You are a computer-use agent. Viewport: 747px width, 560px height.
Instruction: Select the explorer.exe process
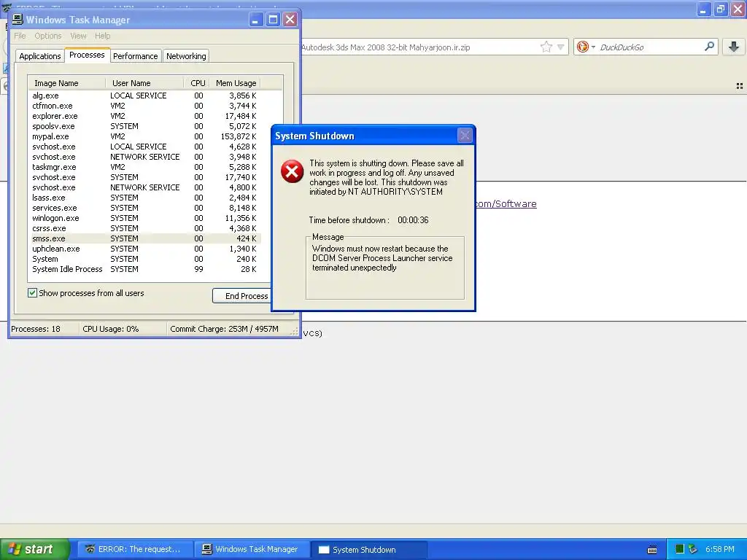(145, 116)
